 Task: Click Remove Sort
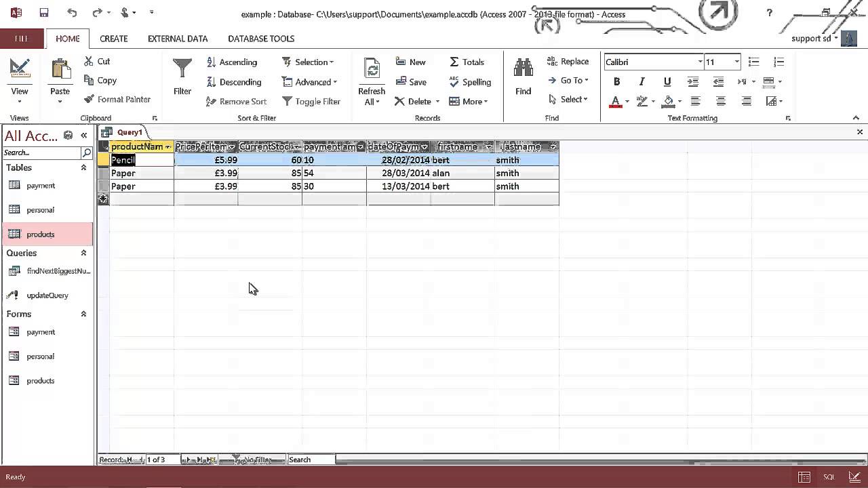pyautogui.click(x=236, y=101)
